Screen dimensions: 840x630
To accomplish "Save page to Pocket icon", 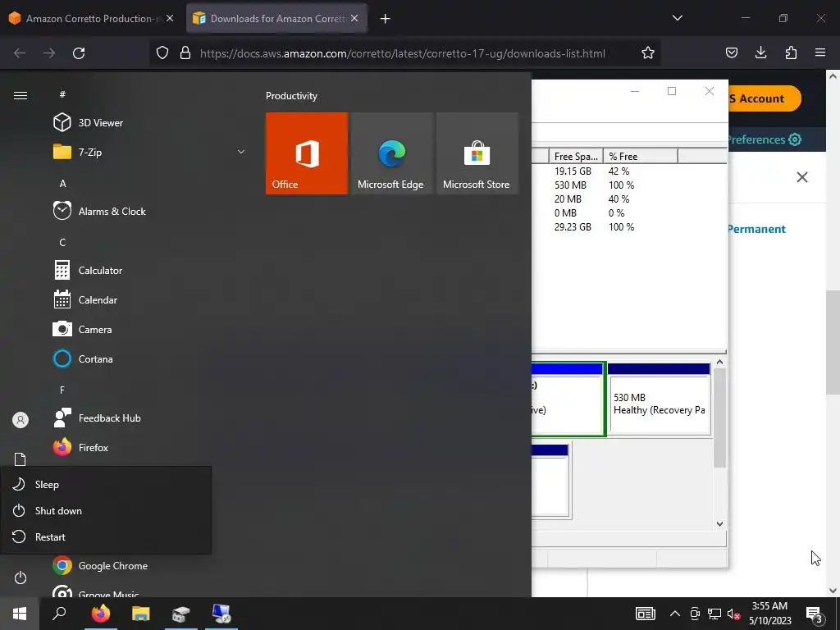I will [731, 52].
